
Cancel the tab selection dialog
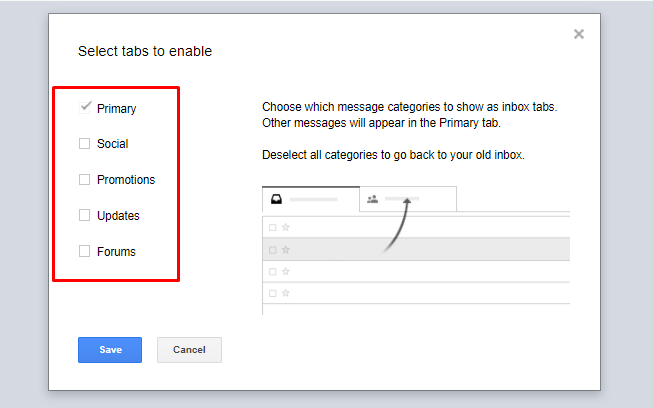[189, 350]
